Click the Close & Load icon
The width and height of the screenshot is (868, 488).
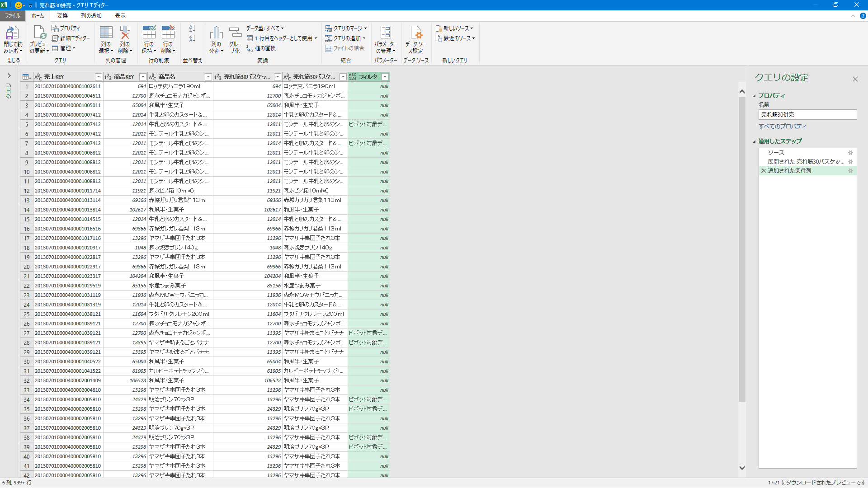[12, 33]
